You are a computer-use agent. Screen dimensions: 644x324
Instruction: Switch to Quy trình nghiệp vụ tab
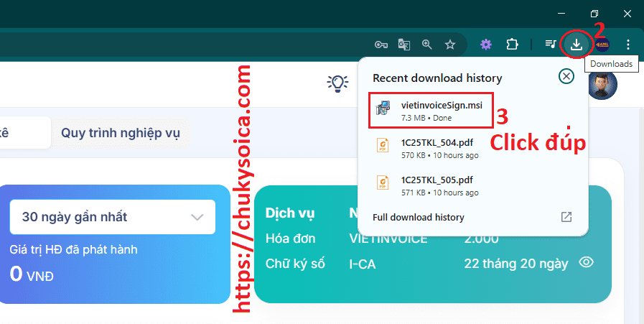click(121, 133)
